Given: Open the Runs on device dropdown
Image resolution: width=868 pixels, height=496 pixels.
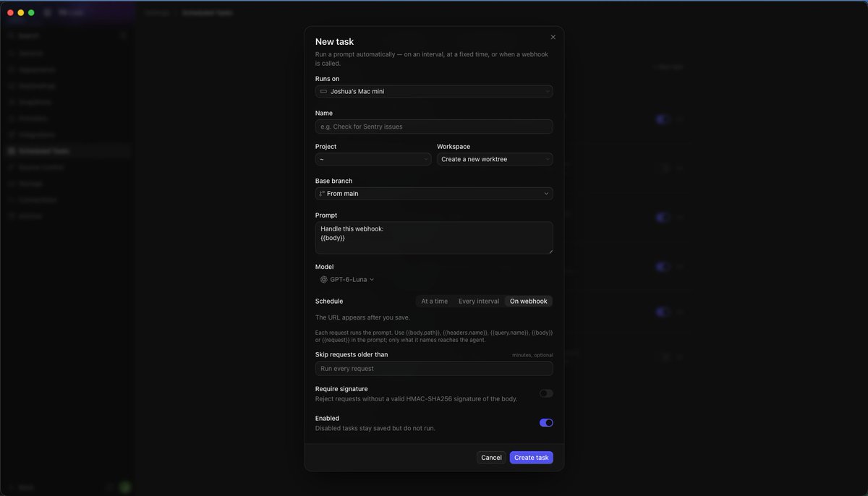Looking at the screenshot, I should coord(434,91).
